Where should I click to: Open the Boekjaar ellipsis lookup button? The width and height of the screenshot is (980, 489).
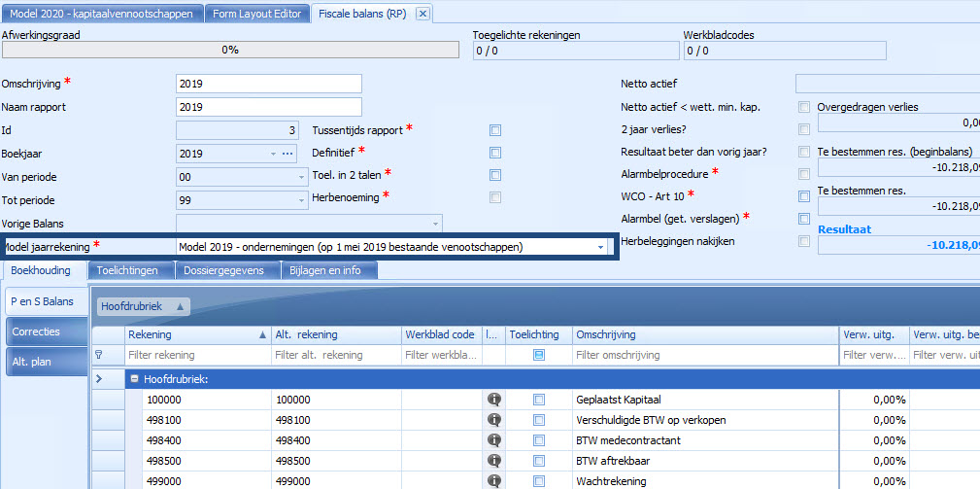[287, 154]
